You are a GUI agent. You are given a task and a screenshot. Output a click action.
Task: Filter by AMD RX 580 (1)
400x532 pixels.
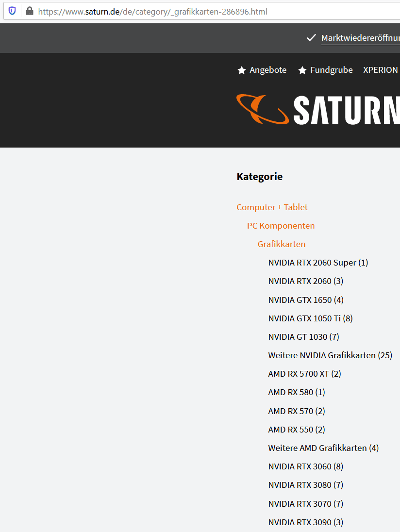click(297, 392)
